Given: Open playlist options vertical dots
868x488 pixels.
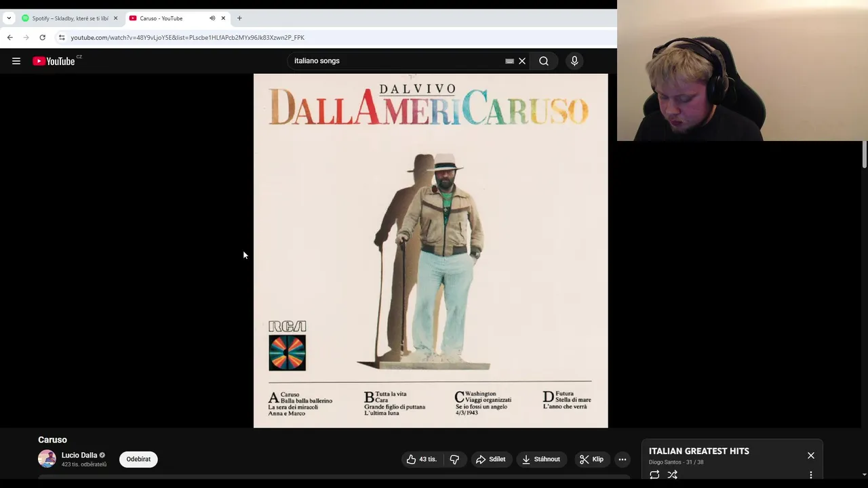Looking at the screenshot, I should 811,475.
